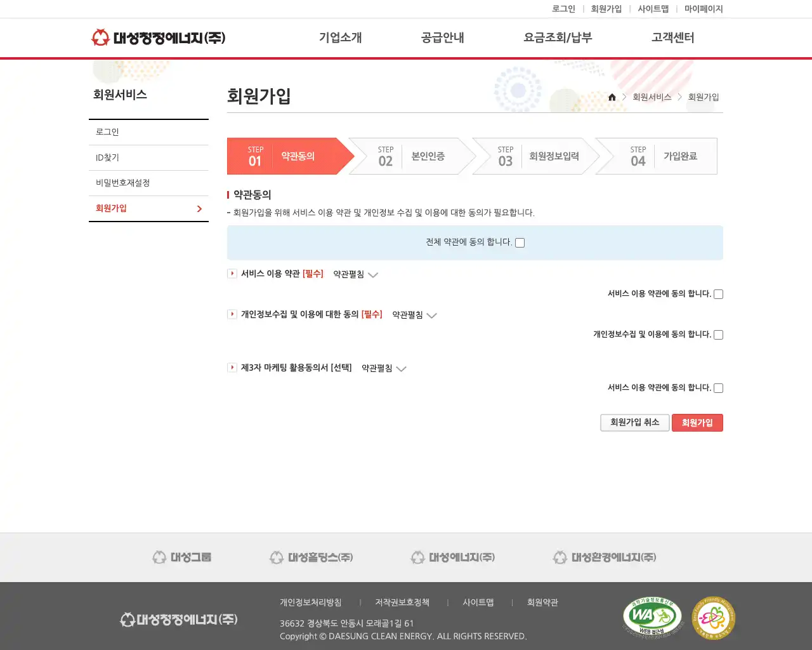Open the 대성그룹 logo link
This screenshot has width=812, height=650.
pyautogui.click(x=181, y=557)
